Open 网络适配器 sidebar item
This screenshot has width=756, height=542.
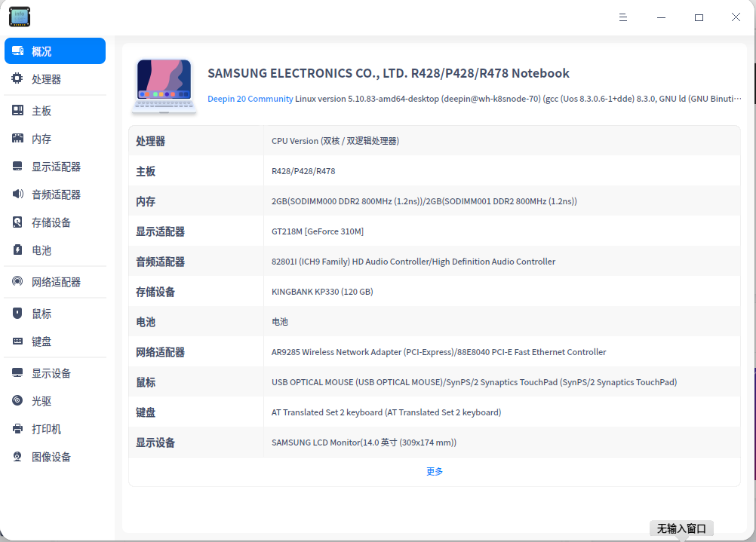[55, 282]
